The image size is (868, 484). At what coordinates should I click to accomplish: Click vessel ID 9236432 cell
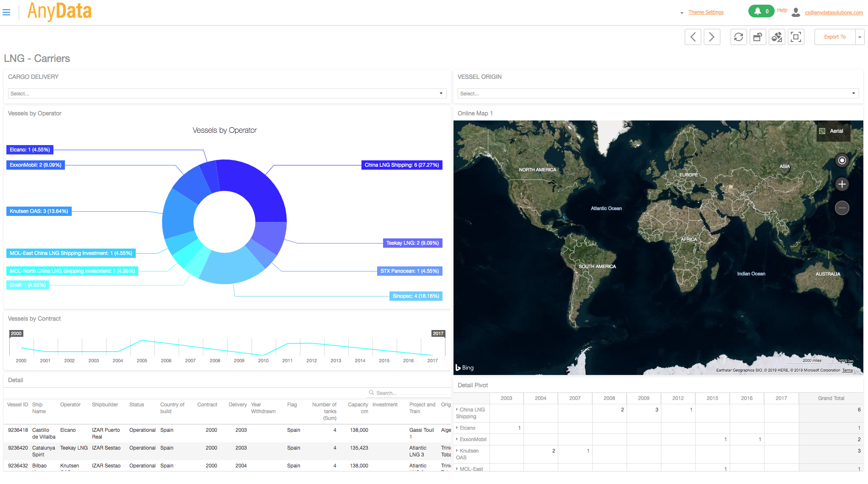click(18, 466)
